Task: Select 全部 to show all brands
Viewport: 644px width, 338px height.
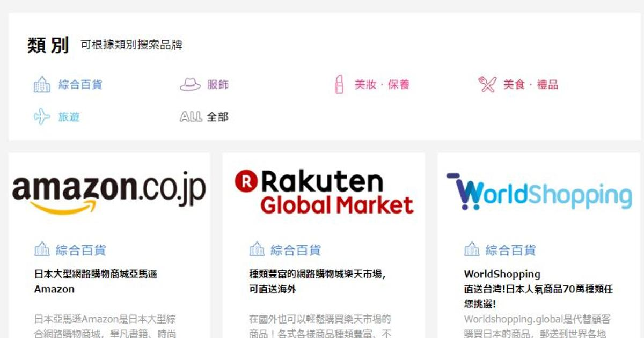Action: pos(218,116)
